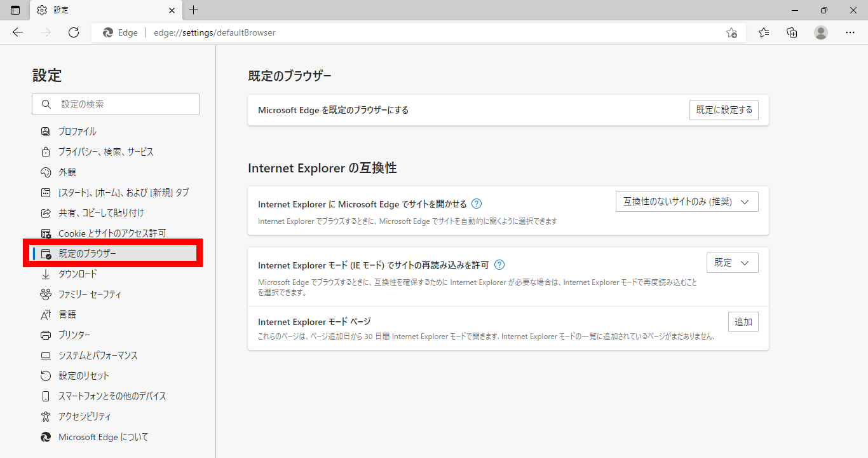Screen dimensions: 868x458
Task: Click the 追加 button for IE mode pages
Action: (743, 322)
